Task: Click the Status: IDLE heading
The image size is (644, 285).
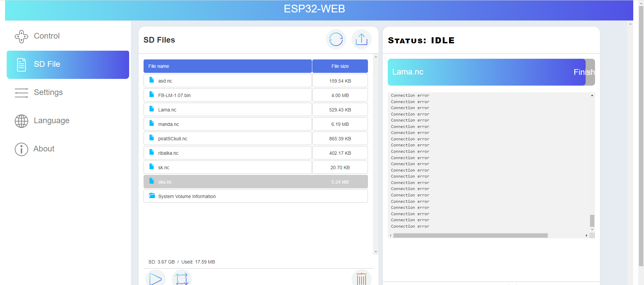Action: pyautogui.click(x=421, y=40)
